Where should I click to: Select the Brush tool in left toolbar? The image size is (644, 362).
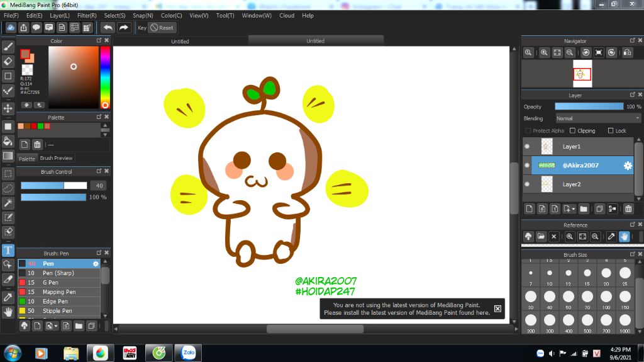point(8,47)
